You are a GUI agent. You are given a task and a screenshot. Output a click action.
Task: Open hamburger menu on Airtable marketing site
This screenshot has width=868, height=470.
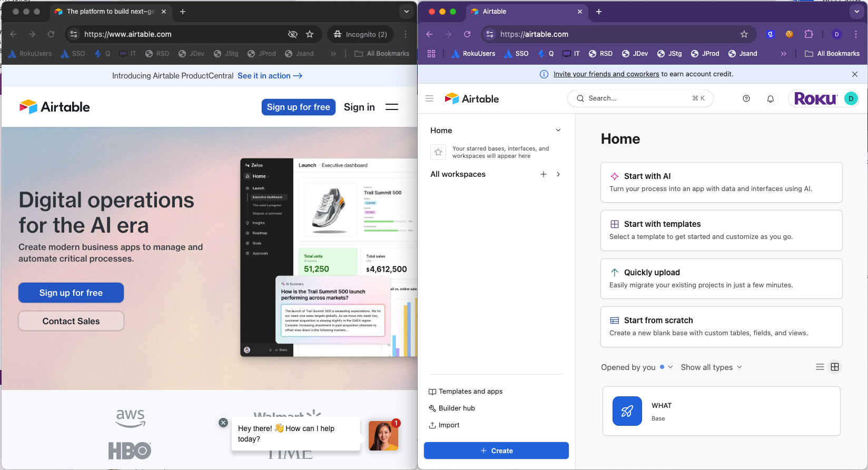(x=392, y=107)
